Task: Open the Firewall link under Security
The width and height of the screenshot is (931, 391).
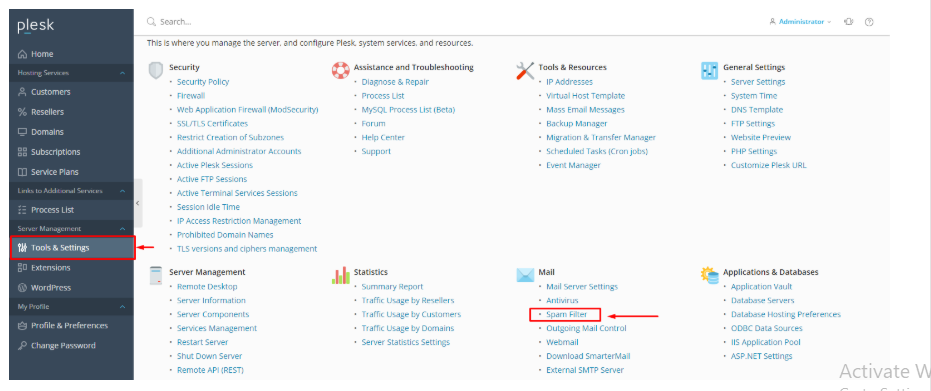Action: pyautogui.click(x=191, y=96)
